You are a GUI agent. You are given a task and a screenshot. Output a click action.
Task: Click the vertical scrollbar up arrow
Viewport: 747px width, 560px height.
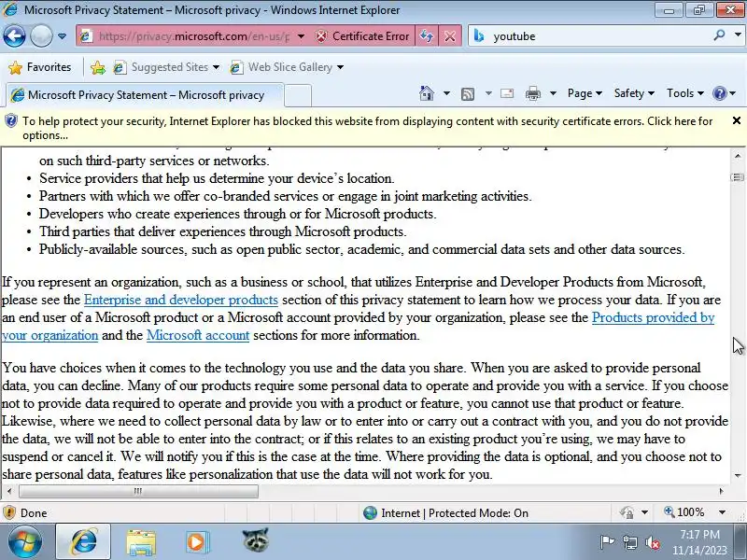738,156
